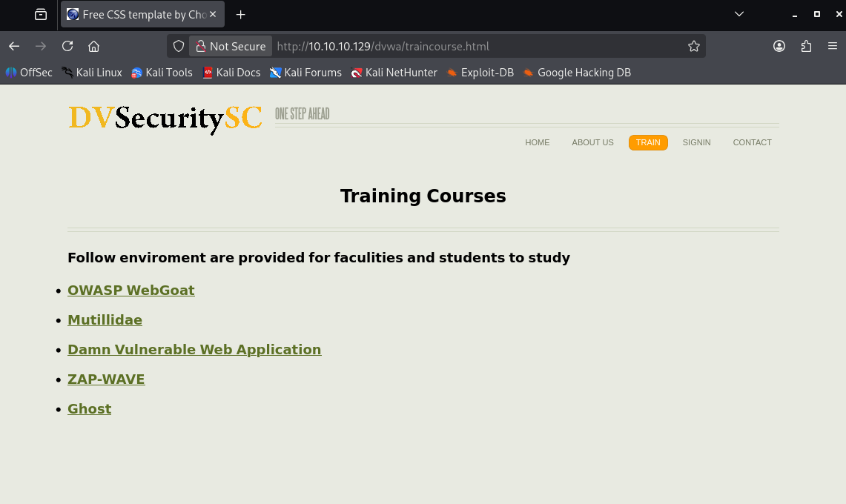The image size is (846, 504).
Task: Open the hamburger application menu
Action: (833, 46)
